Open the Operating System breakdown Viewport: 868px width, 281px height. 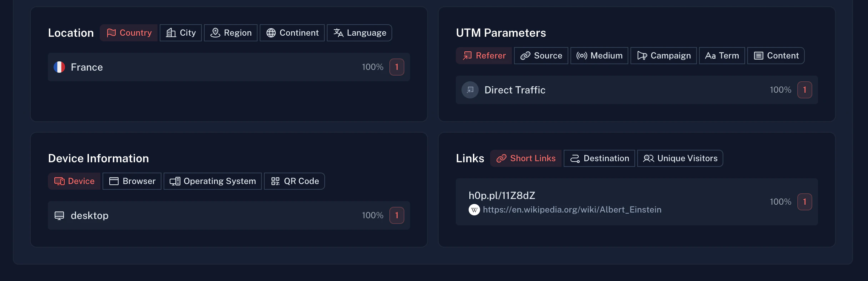coord(212,181)
